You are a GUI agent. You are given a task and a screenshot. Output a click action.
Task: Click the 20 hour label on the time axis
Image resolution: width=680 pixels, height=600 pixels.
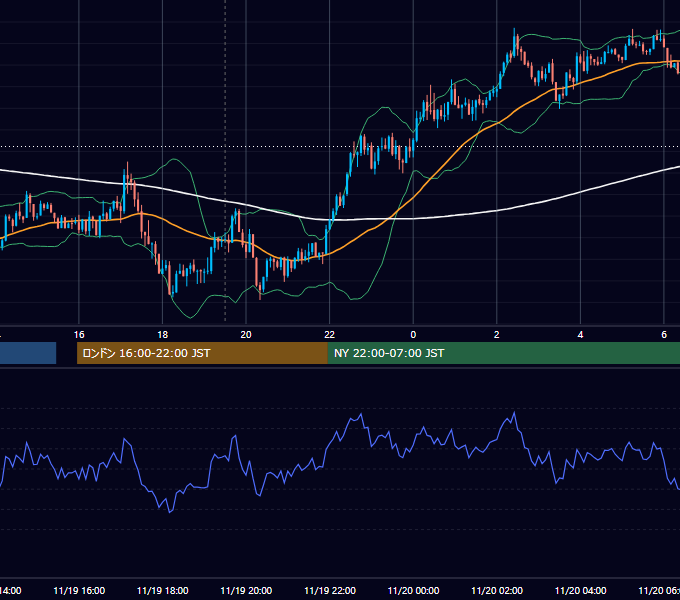coord(246,335)
